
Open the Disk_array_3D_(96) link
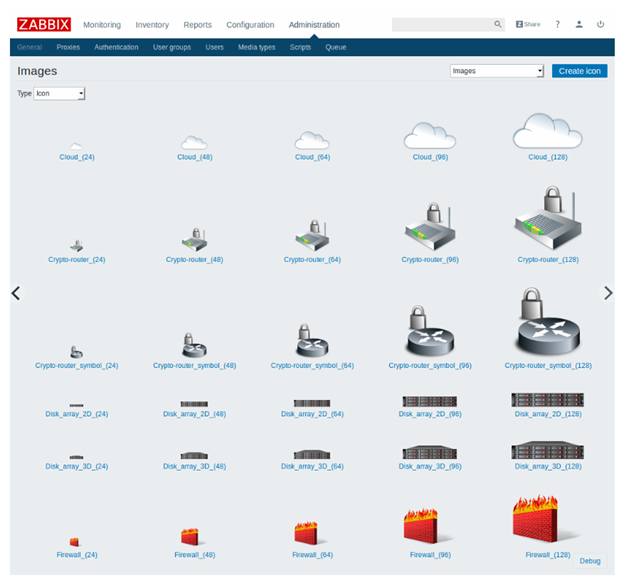[430, 466]
